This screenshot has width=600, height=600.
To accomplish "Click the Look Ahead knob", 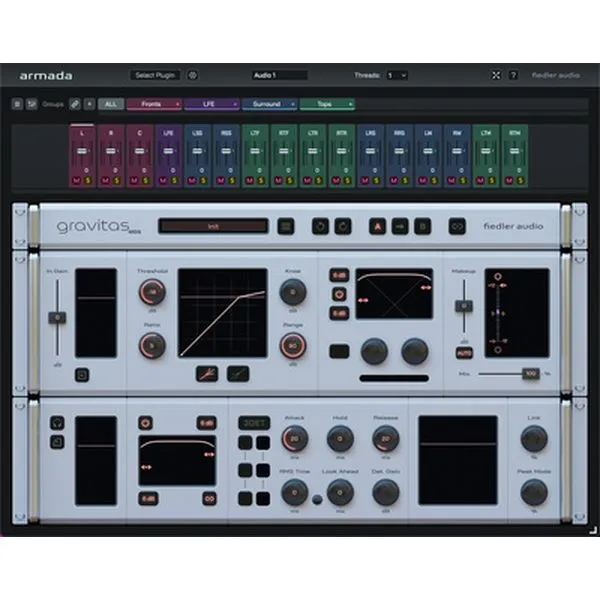I will 340,492.
